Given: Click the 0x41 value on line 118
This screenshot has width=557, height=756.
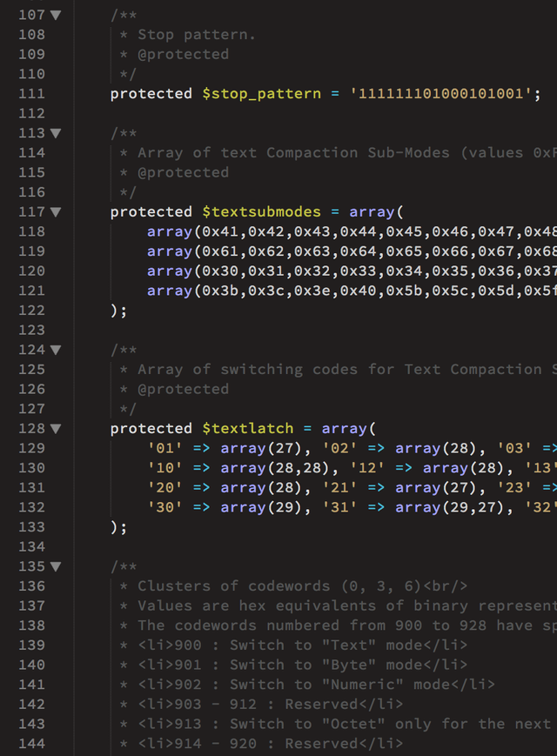Looking at the screenshot, I should (x=220, y=231).
